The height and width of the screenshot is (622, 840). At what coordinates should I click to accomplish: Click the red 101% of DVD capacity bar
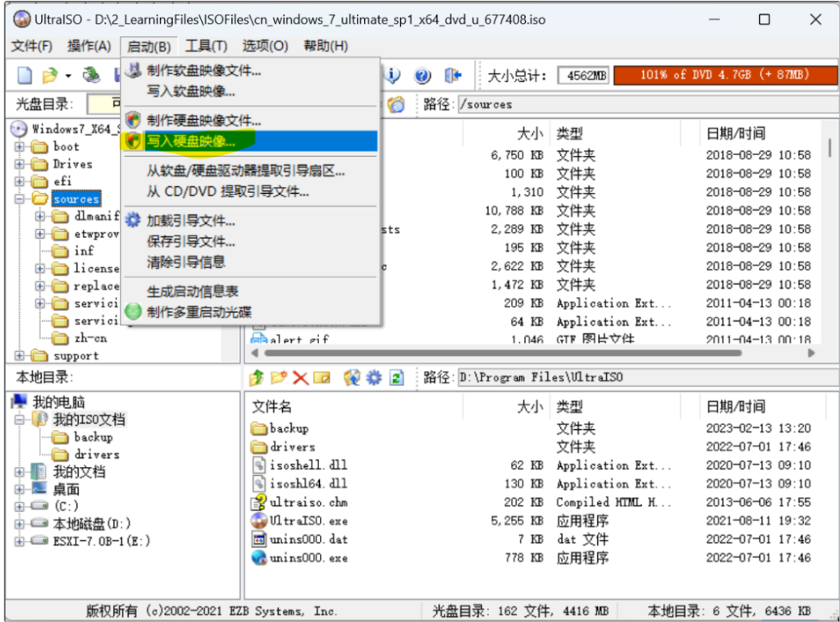coord(725,75)
